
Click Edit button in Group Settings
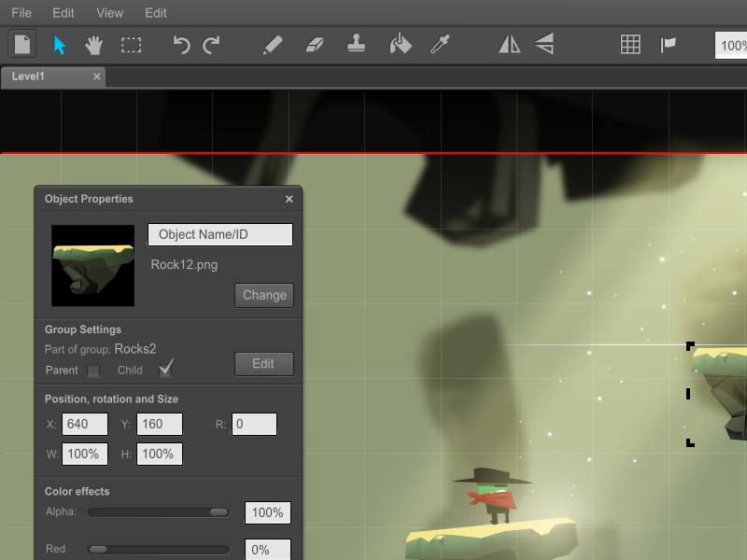click(x=263, y=364)
